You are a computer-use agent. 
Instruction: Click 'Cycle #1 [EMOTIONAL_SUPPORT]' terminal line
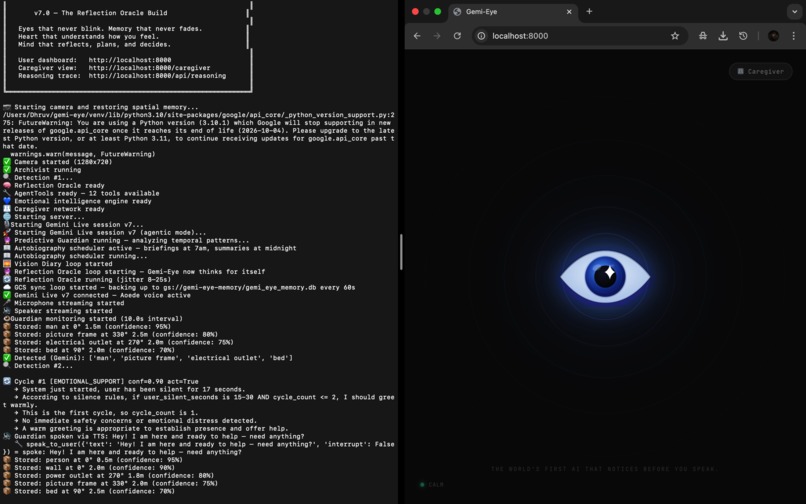point(101,382)
